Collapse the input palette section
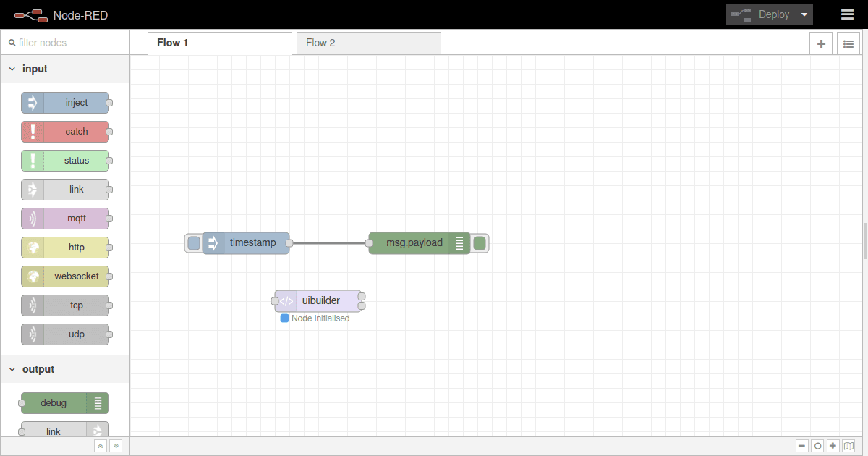Viewport: 868px width, 456px height. [x=12, y=68]
